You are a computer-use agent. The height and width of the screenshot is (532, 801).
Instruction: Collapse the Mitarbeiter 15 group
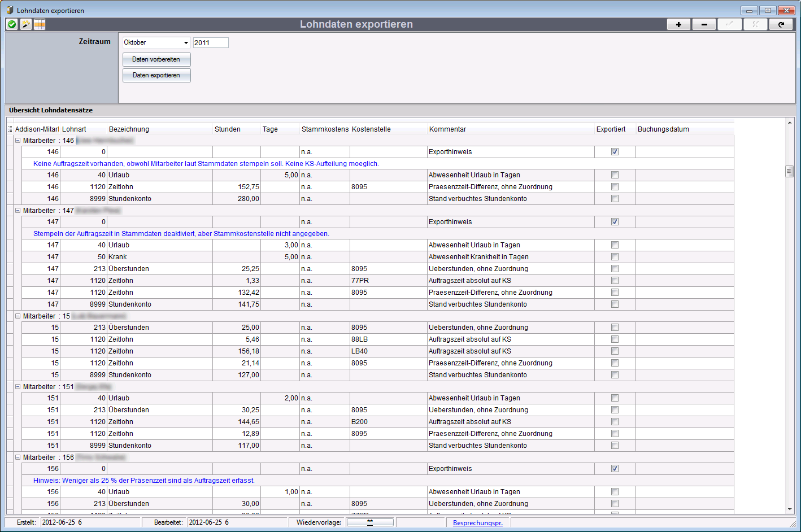tap(18, 316)
